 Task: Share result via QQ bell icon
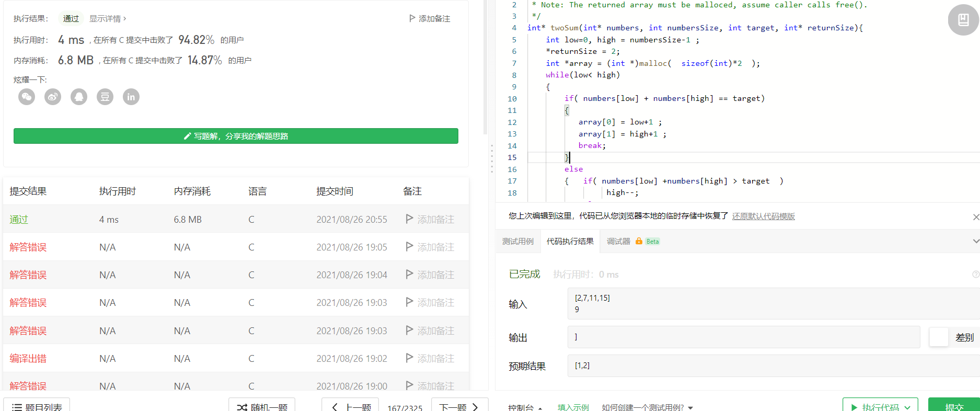[79, 97]
